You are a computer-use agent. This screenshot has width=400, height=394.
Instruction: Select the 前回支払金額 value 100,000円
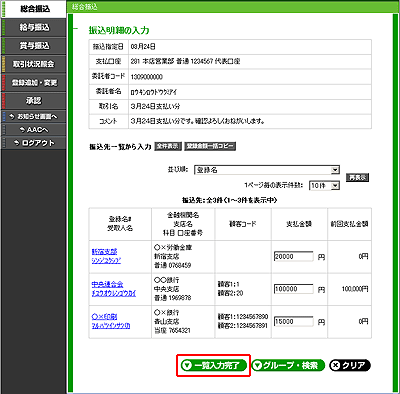tap(355, 289)
